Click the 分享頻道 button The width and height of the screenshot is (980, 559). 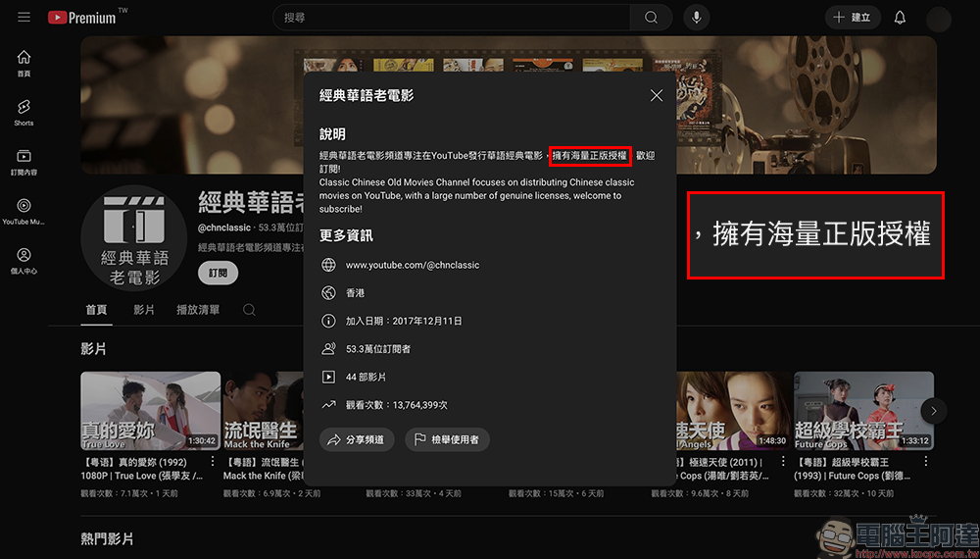[357, 439]
